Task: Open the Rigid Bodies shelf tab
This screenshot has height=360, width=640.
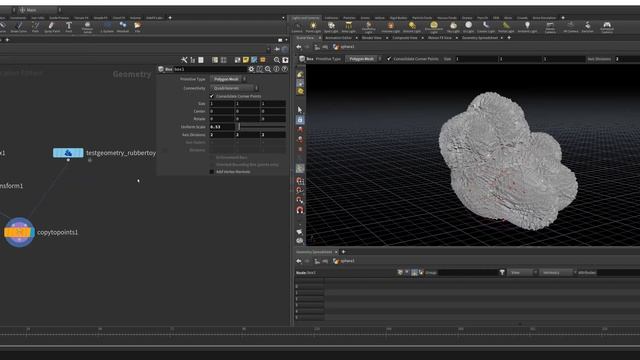Action: pos(398,18)
